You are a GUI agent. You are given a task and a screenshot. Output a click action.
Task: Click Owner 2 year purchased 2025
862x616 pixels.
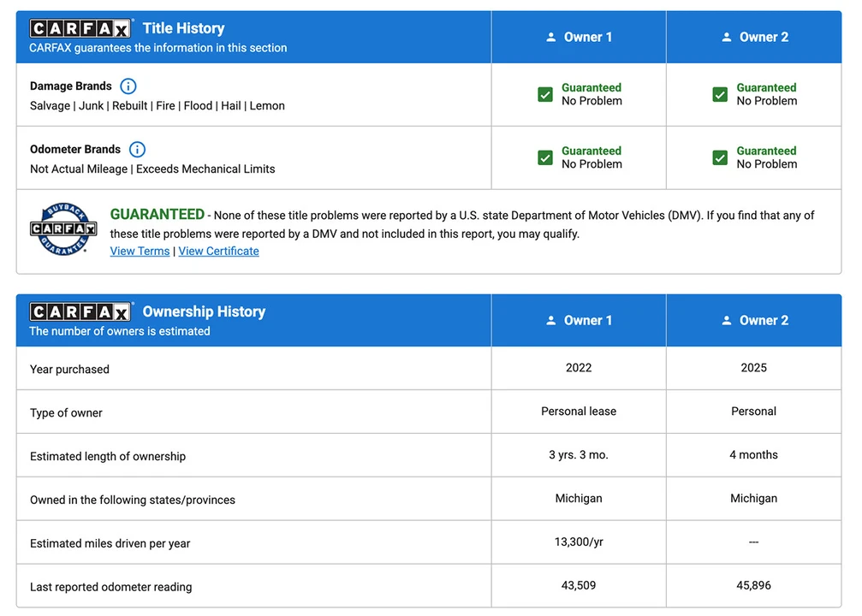coord(753,368)
